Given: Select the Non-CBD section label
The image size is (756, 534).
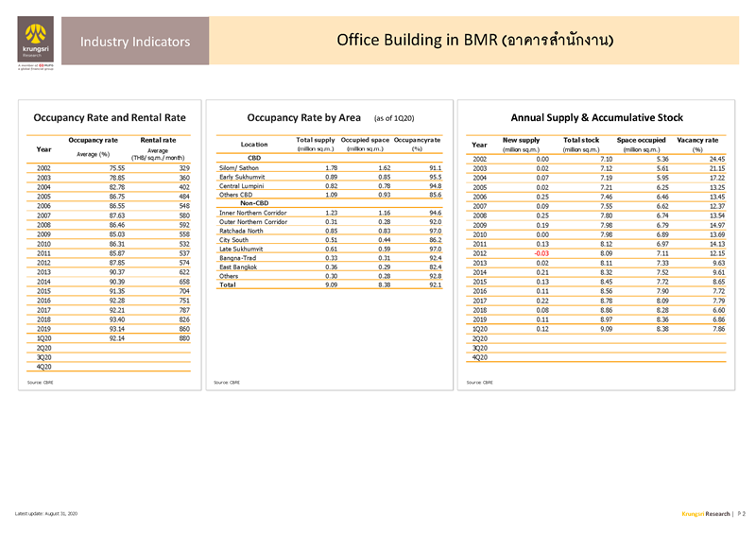Looking at the screenshot, I should (255, 203).
